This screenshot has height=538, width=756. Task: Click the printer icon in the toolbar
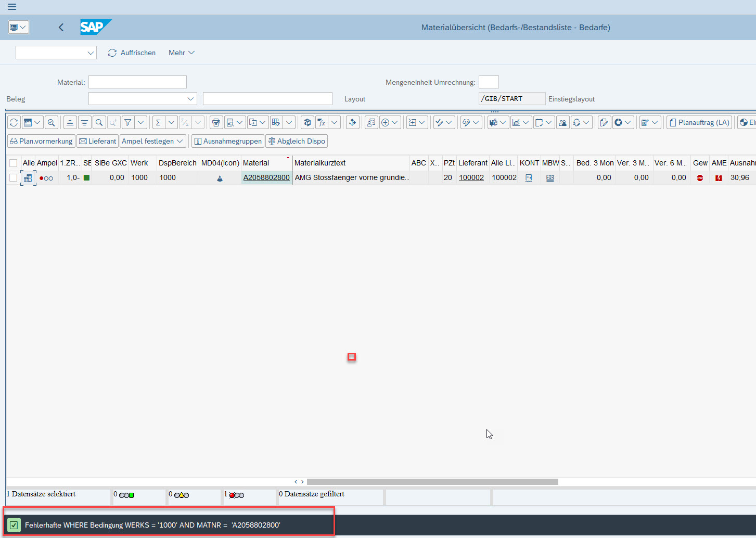(216, 123)
